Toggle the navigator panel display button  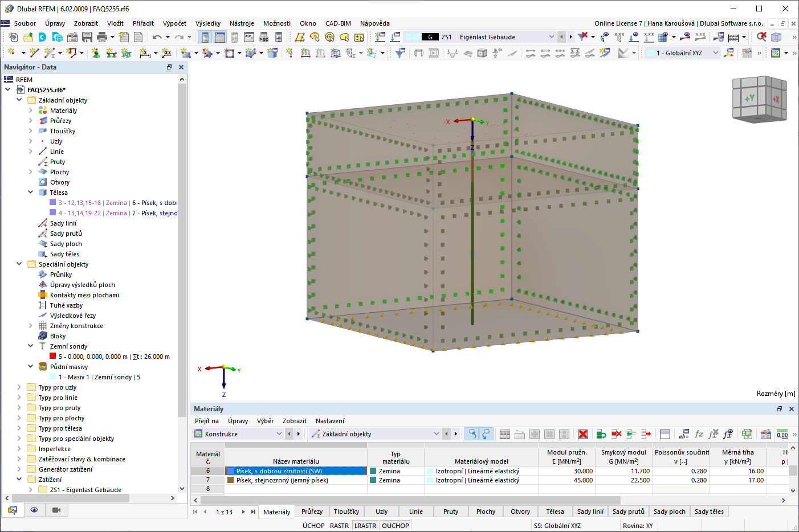(x=205, y=37)
